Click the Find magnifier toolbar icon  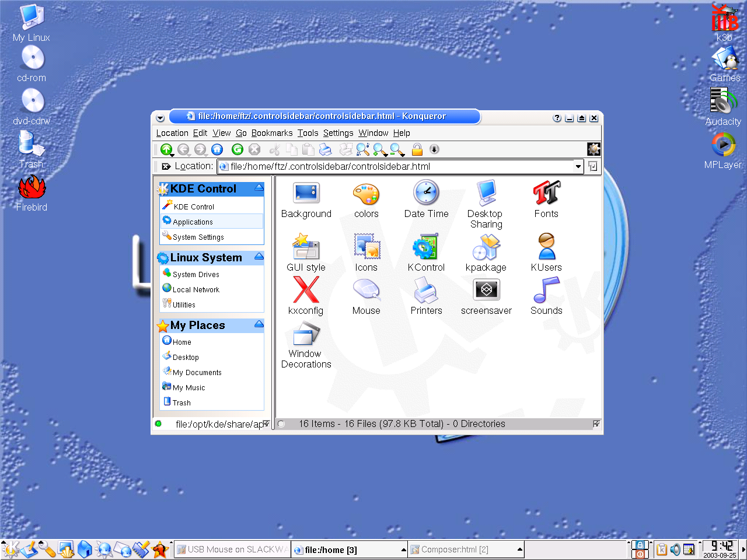362,149
